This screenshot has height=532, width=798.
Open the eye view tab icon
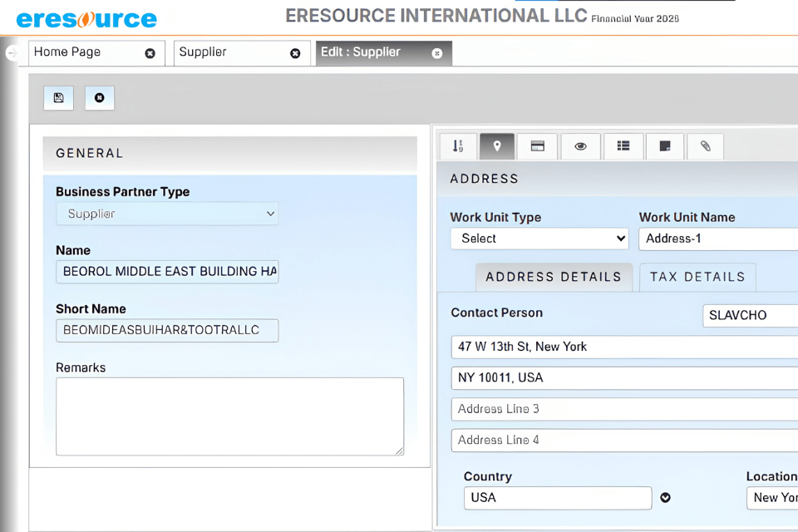click(581, 146)
